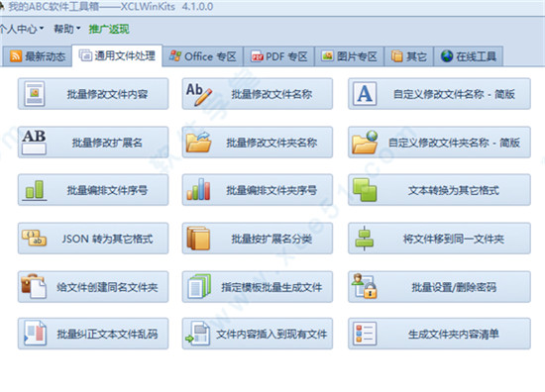Open 自定义修改文件名称 - 简版

pos(439,94)
